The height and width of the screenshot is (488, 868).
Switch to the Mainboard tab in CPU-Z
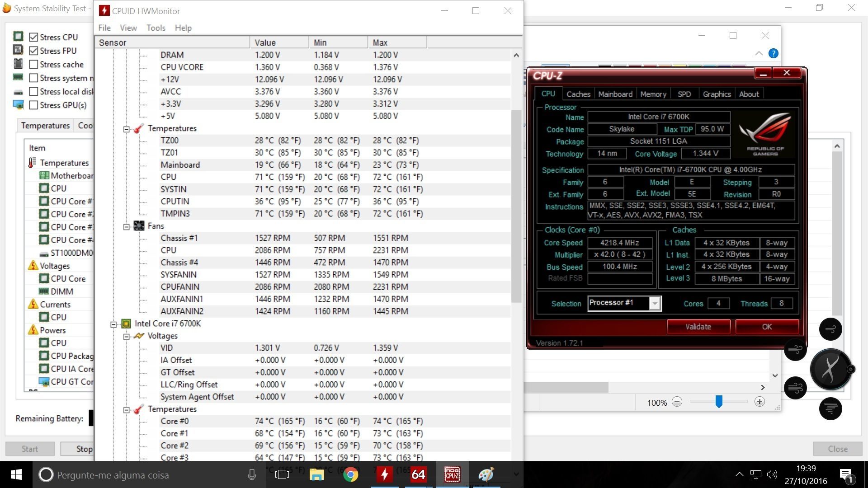tap(615, 94)
